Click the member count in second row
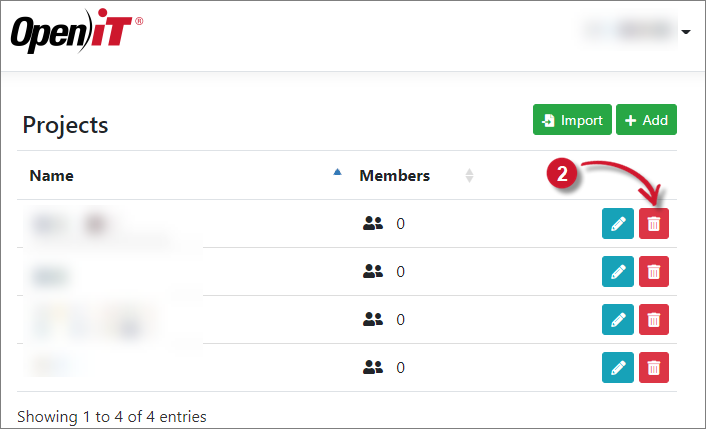Image resolution: width=706 pixels, height=429 pixels. [x=400, y=272]
